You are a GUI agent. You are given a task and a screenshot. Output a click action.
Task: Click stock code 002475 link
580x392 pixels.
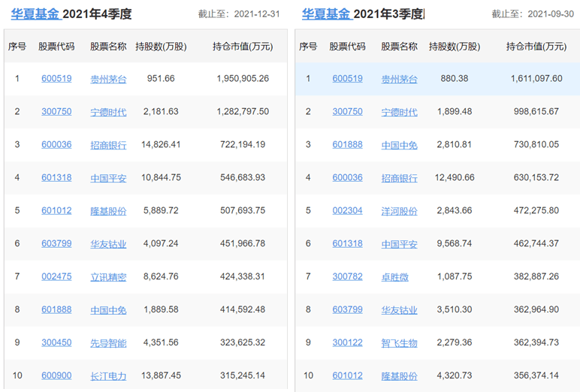[x=56, y=277]
